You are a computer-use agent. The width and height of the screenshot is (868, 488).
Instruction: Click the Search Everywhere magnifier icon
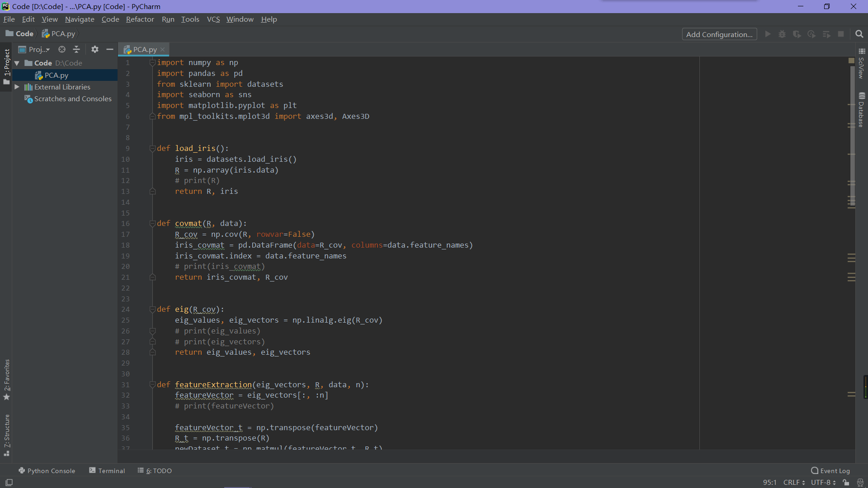point(859,34)
